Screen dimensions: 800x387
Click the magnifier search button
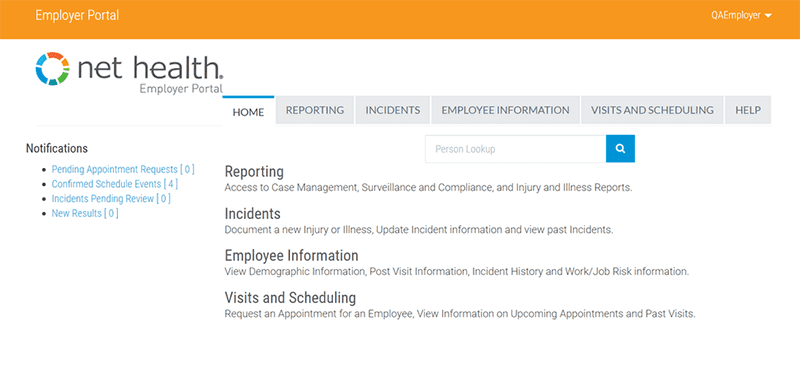pyautogui.click(x=620, y=149)
